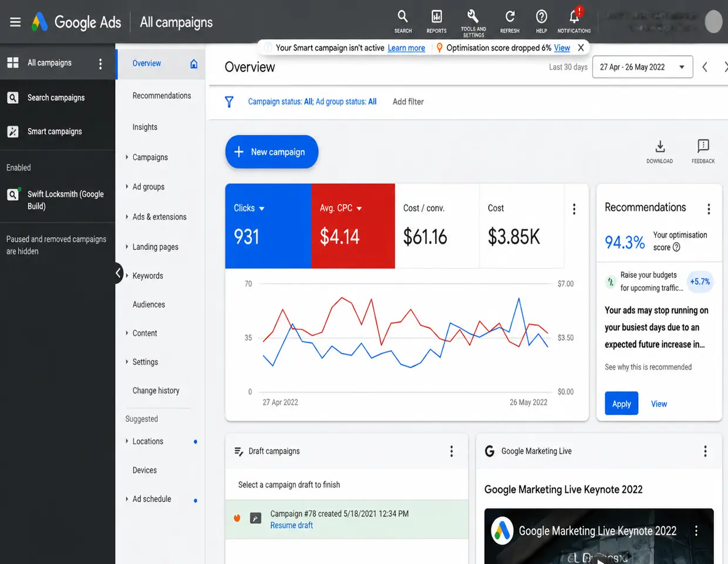The width and height of the screenshot is (728, 564).
Task: Open the Audiences page
Action: [149, 304]
